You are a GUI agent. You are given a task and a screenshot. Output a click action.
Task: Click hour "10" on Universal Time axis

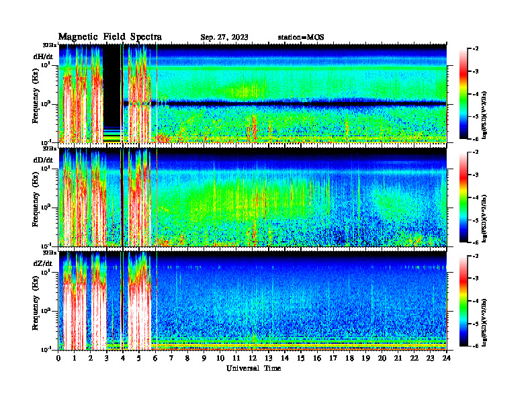pyautogui.click(x=220, y=359)
